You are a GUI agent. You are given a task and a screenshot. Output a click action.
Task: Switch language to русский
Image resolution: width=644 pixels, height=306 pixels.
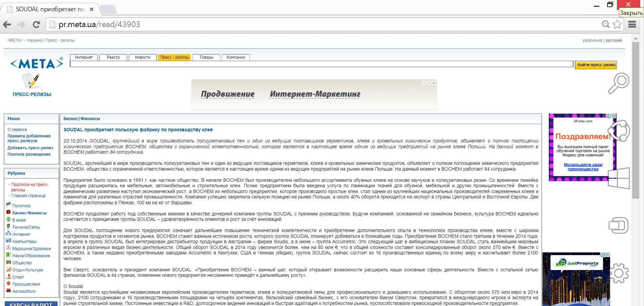614,40
